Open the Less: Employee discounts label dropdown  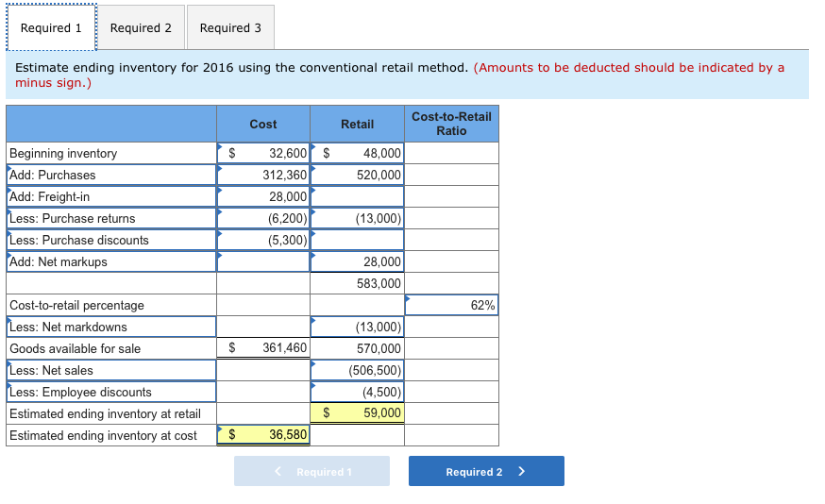(x=111, y=392)
